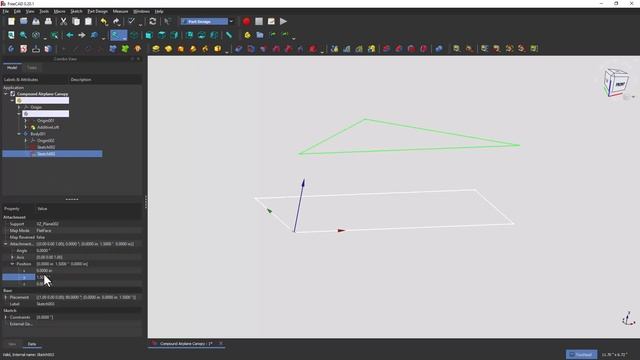Select the AdditiveLoft tree item
This screenshot has width=640, height=360.
tap(48, 127)
